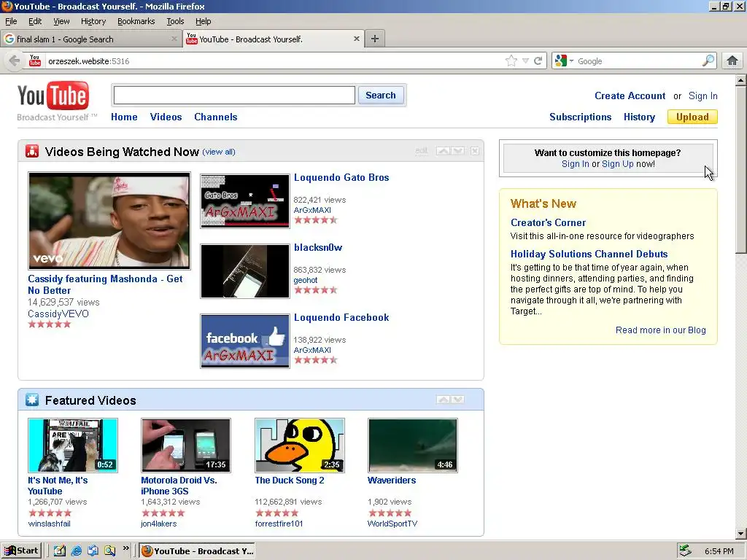Open the Subscriptions link
747x560 pixels.
pos(580,117)
